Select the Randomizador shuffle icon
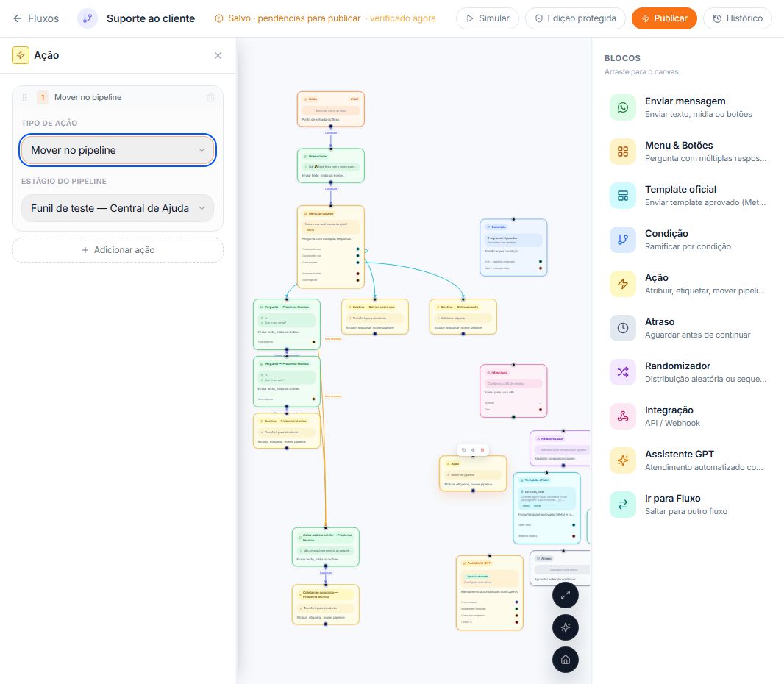Viewport: 784px width, 684px height. [622, 372]
